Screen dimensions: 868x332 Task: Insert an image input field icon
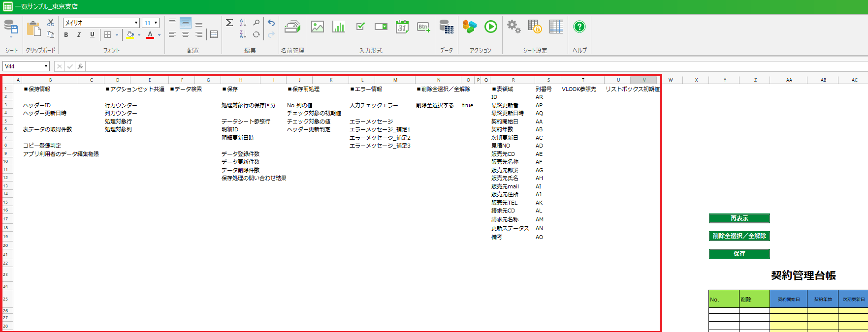(x=318, y=27)
